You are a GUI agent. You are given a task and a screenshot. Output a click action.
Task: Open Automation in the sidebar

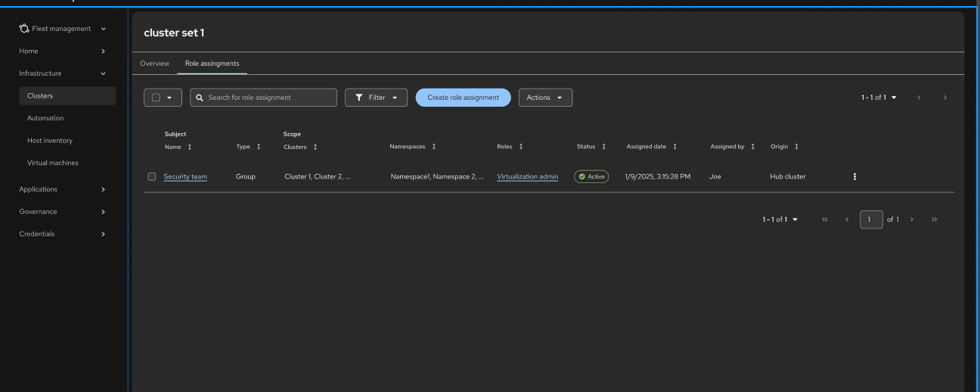[x=45, y=118]
